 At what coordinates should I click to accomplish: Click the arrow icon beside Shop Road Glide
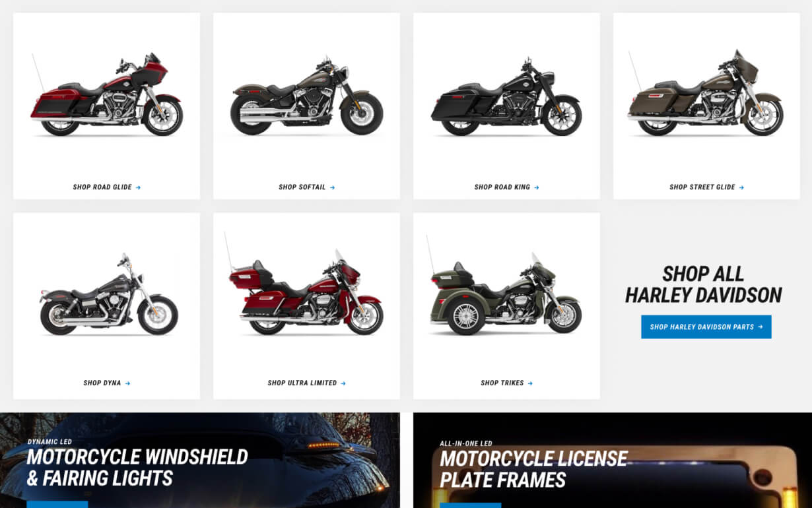pyautogui.click(x=138, y=187)
